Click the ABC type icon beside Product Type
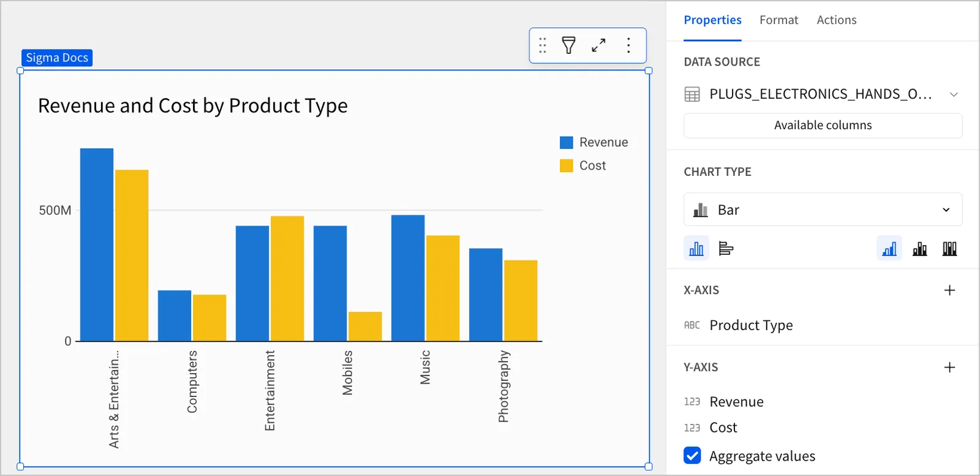The width and height of the screenshot is (980, 476). (x=692, y=325)
